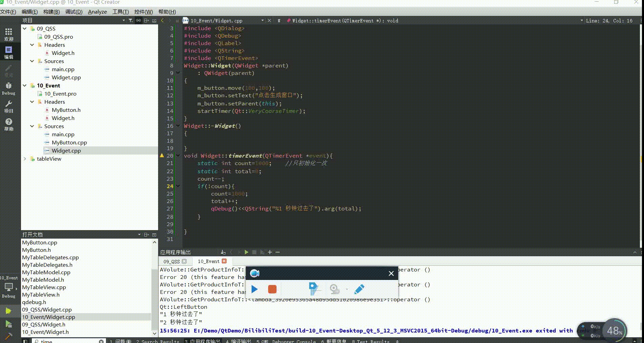644x343 pixels.
Task: Toggle the sidebar with the status bar button
Action: pos(25,341)
